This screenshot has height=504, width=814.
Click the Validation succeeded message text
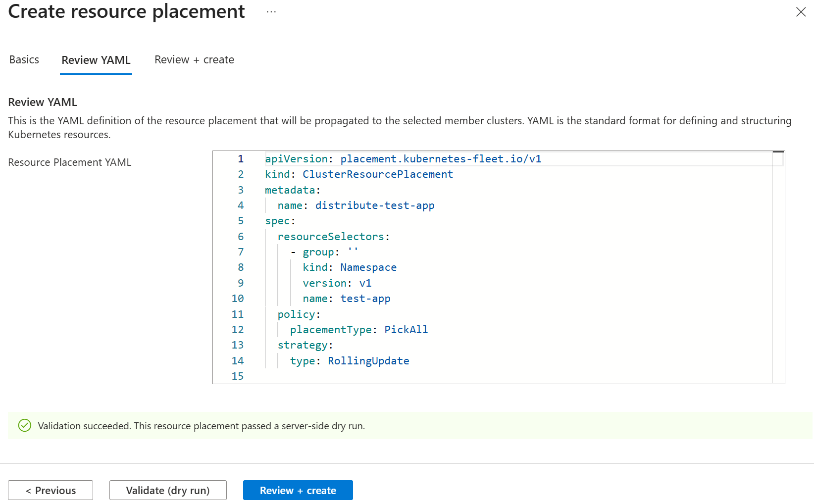pyautogui.click(x=202, y=426)
